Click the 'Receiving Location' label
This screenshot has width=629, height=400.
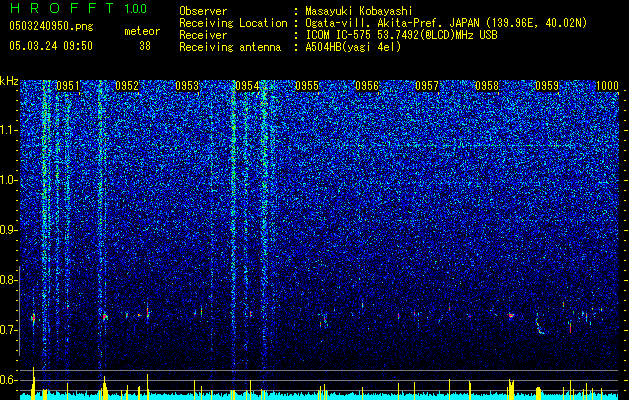[x=233, y=23]
